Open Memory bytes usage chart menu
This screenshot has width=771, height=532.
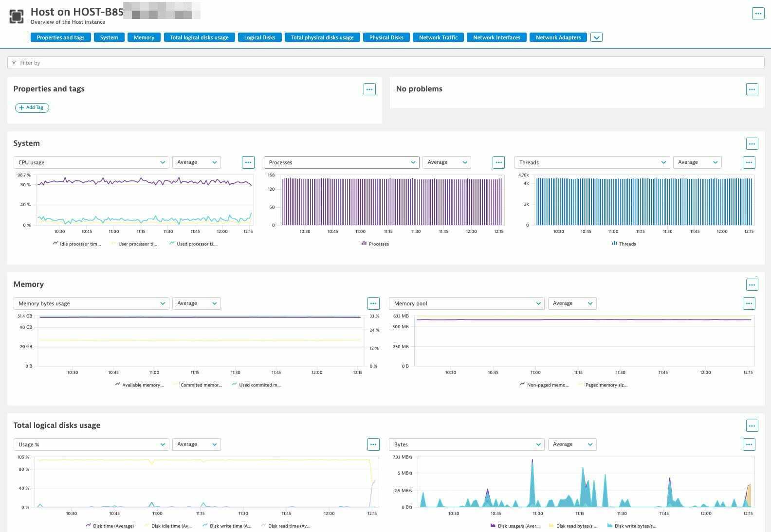[373, 303]
